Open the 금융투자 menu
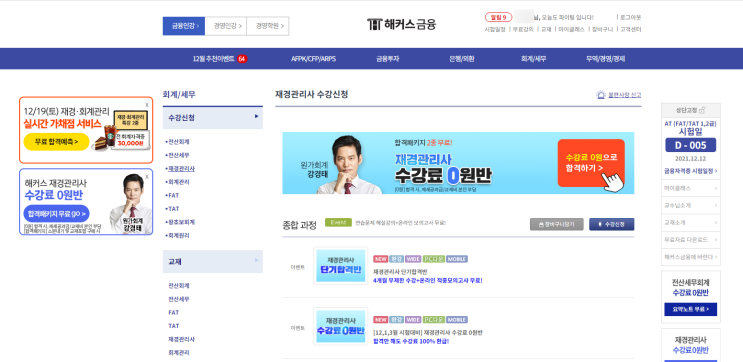The width and height of the screenshot is (743, 362). 388,59
